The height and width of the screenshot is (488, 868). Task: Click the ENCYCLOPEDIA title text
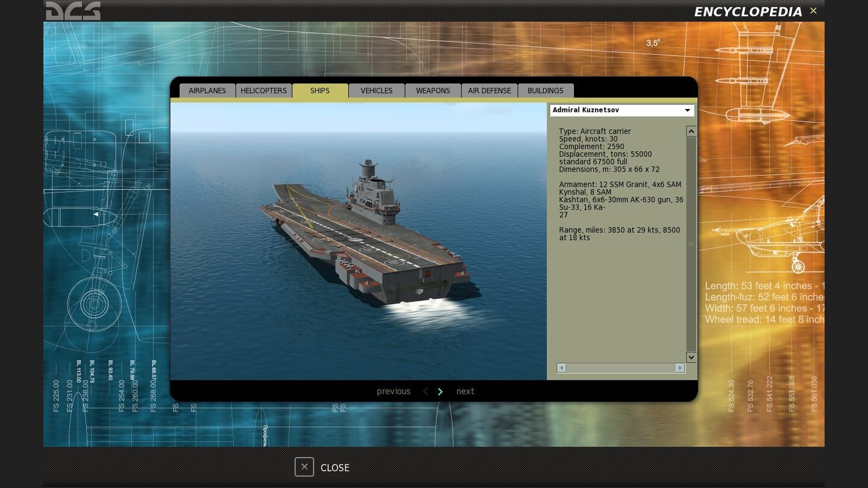(x=748, y=11)
